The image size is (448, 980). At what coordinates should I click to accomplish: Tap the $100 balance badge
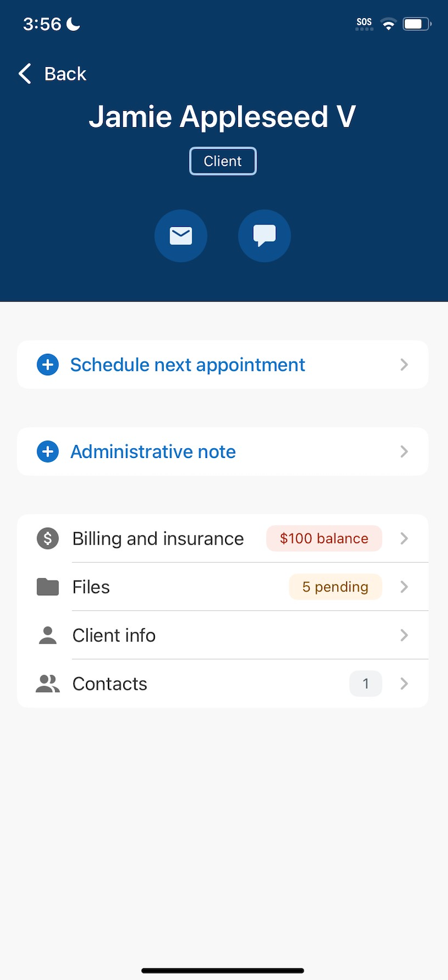(324, 538)
